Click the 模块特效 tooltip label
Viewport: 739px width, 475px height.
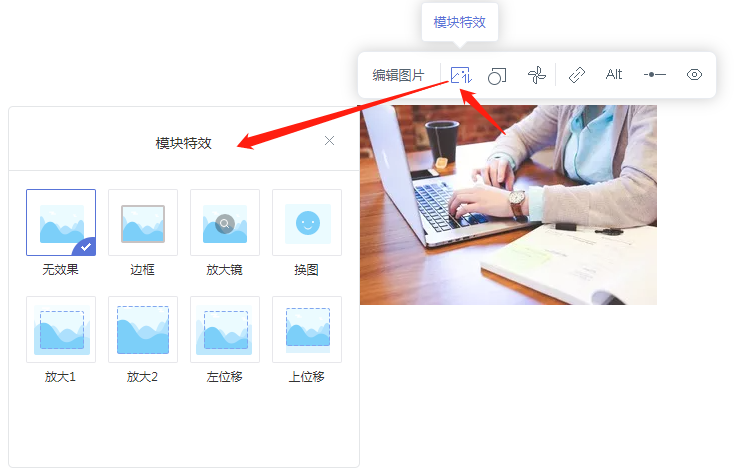(460, 22)
